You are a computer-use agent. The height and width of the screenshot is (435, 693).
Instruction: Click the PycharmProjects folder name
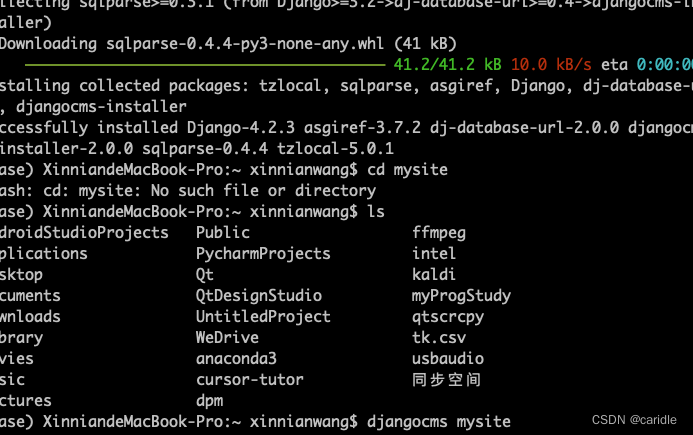[x=263, y=254]
